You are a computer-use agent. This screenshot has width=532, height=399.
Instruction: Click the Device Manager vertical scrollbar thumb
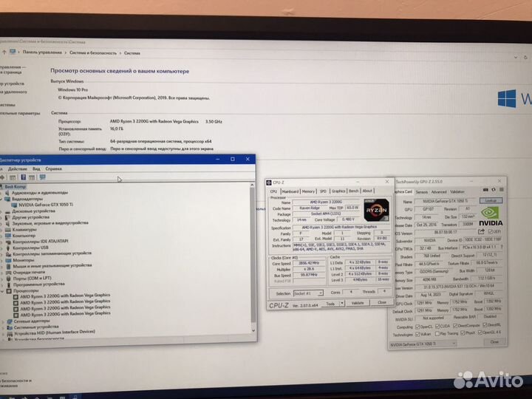coord(253,254)
